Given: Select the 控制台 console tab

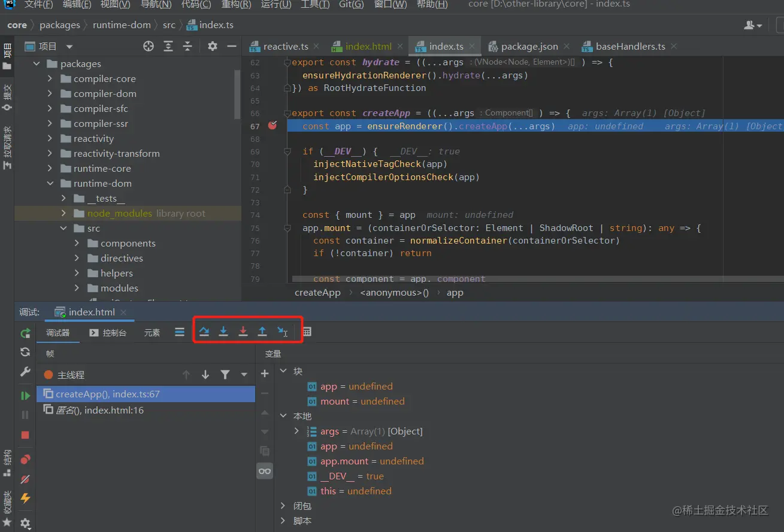Looking at the screenshot, I should (108, 333).
